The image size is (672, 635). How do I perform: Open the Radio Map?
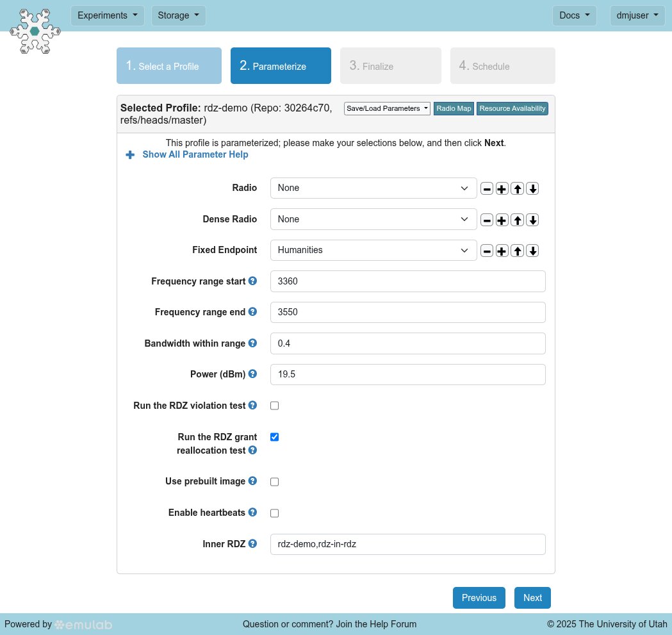(x=454, y=108)
